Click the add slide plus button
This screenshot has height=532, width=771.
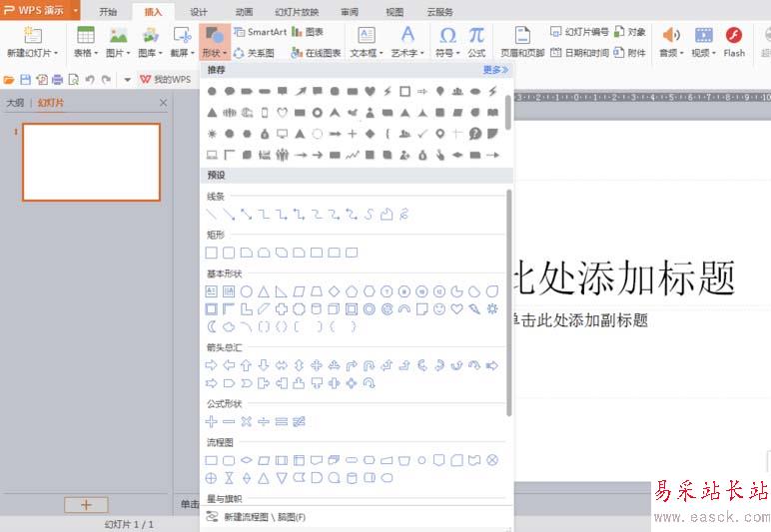86,504
